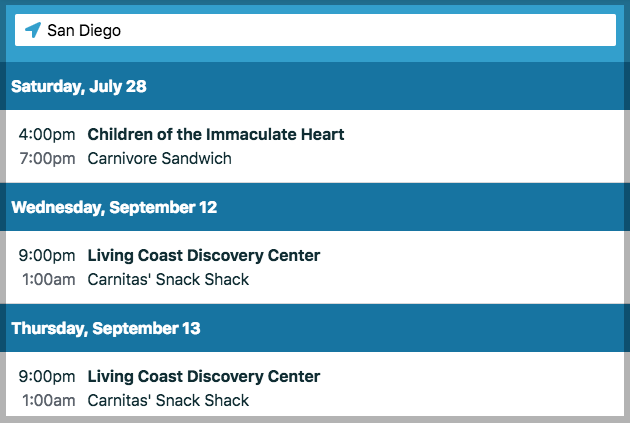Open Thursday's Living Coast Discovery Center event
630x423 pixels.
[204, 376]
